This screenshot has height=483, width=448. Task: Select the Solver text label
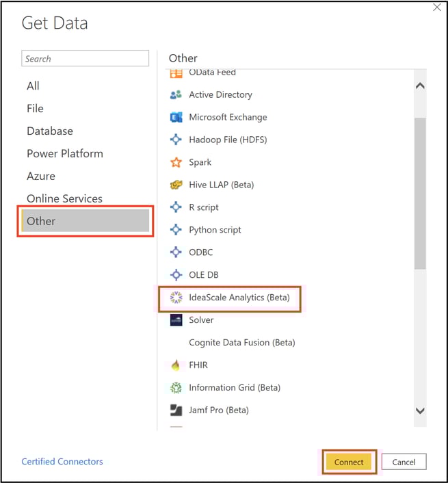pos(201,319)
